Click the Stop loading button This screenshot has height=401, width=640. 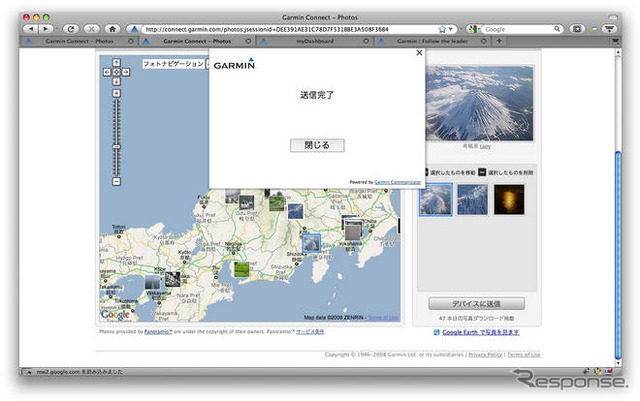pos(92,29)
